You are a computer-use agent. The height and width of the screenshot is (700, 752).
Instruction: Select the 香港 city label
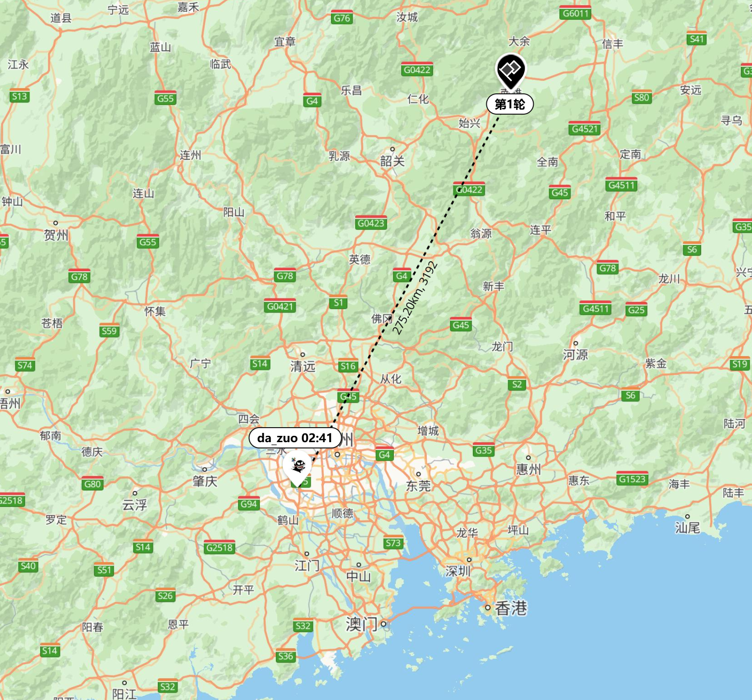pyautogui.click(x=511, y=608)
